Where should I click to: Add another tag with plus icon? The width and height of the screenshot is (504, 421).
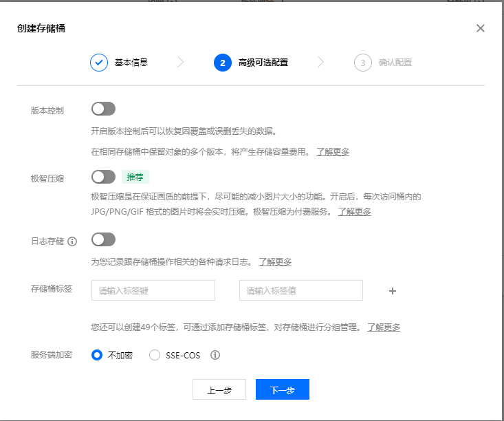click(x=392, y=291)
